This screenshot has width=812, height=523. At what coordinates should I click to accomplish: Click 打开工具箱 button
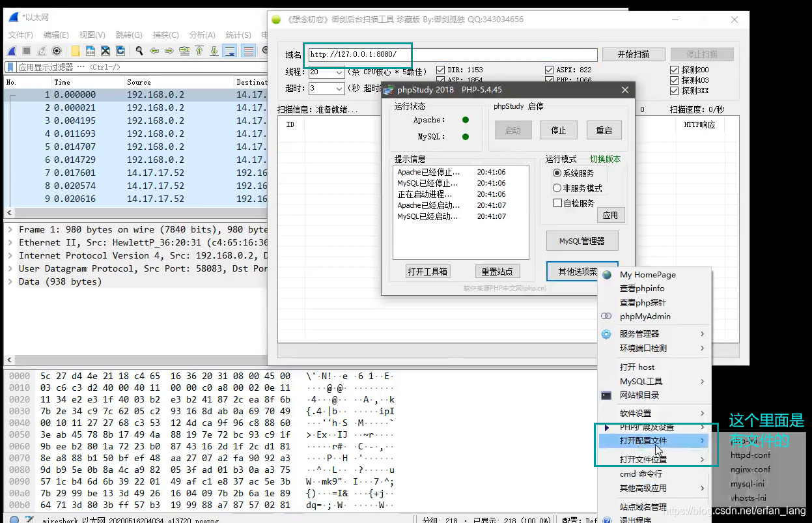(x=427, y=272)
